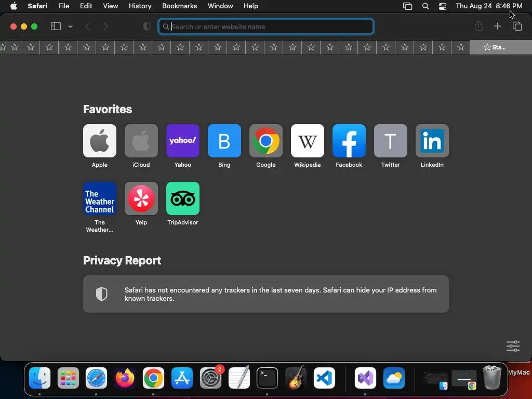Add a new tab with plus button

497,26
